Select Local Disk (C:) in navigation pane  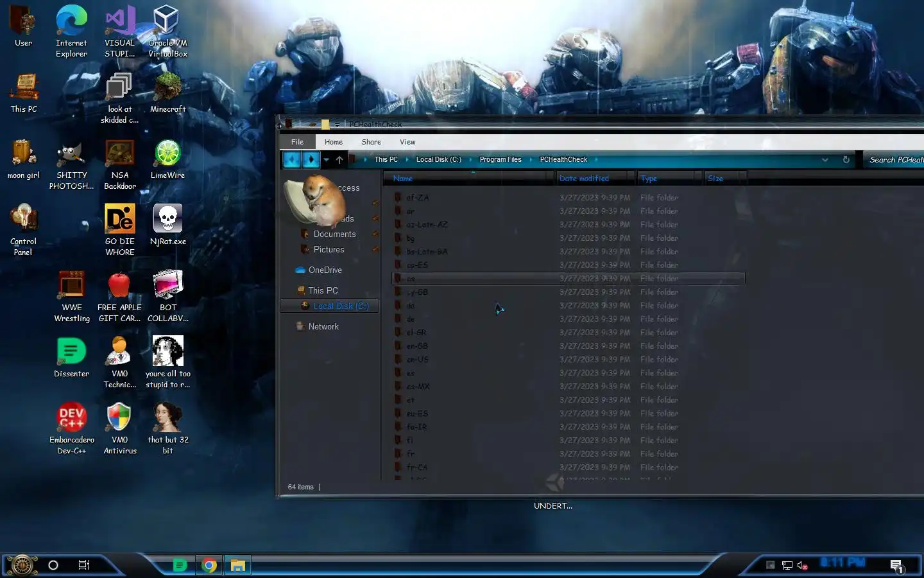330,306
